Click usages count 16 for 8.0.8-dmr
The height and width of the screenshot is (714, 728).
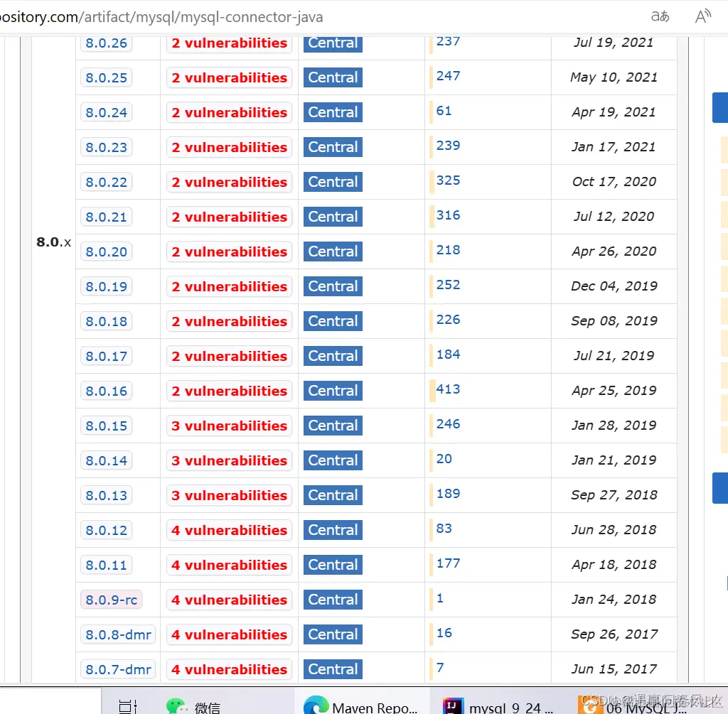tap(444, 632)
